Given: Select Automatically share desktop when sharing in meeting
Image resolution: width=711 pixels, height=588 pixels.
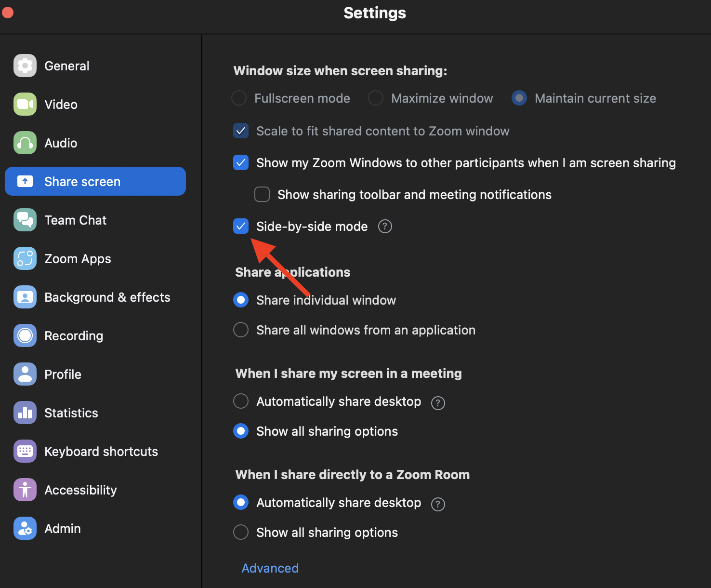Looking at the screenshot, I should coord(240,401).
